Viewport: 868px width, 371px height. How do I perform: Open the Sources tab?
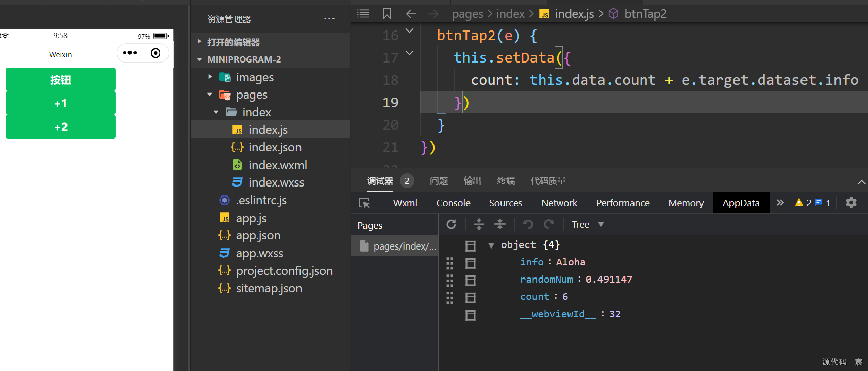tap(506, 203)
